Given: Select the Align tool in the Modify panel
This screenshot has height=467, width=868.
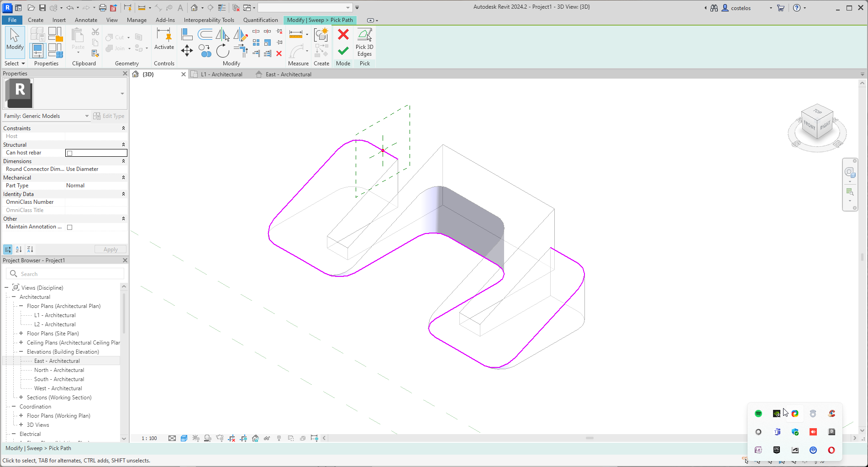Looking at the screenshot, I should coord(186,34).
